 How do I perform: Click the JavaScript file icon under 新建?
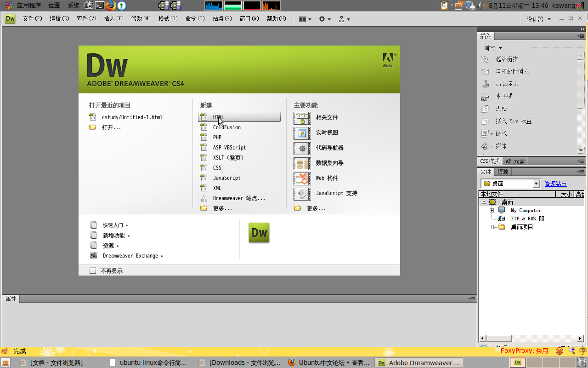point(204,178)
